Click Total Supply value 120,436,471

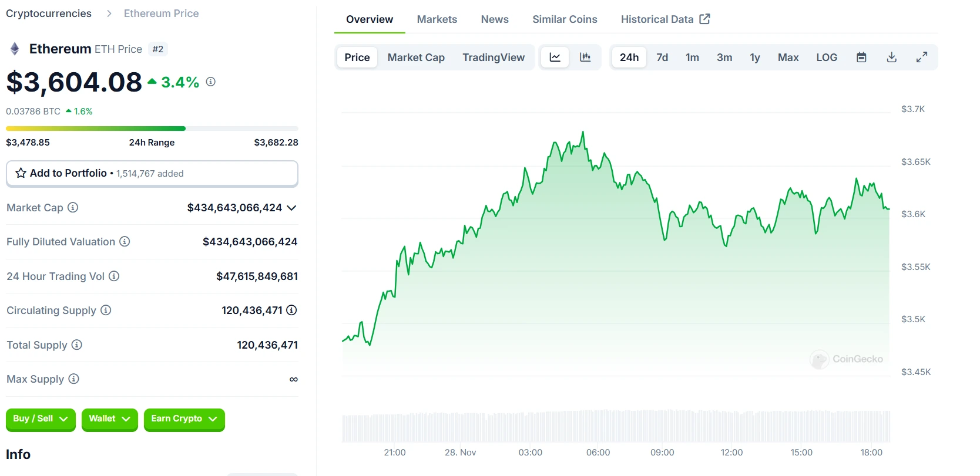267,345
